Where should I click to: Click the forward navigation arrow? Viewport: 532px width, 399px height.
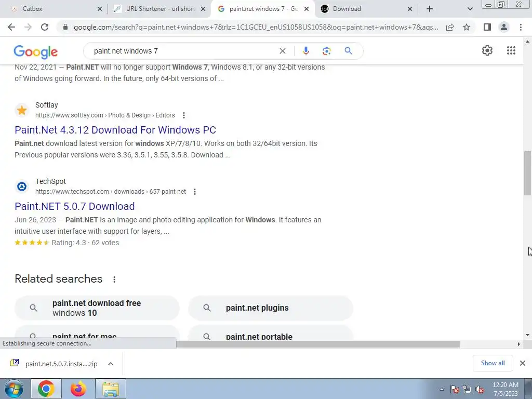(x=28, y=27)
